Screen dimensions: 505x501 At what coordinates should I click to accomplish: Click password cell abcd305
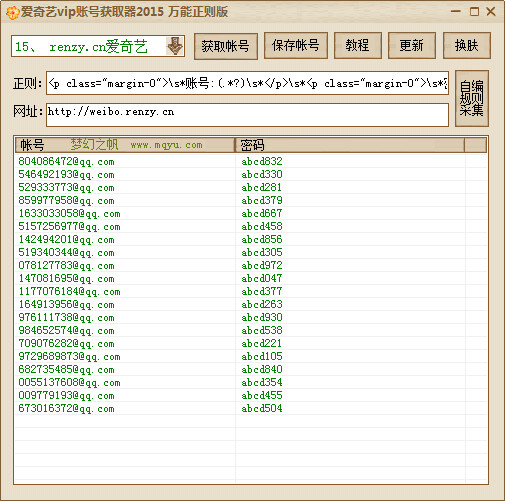click(262, 252)
